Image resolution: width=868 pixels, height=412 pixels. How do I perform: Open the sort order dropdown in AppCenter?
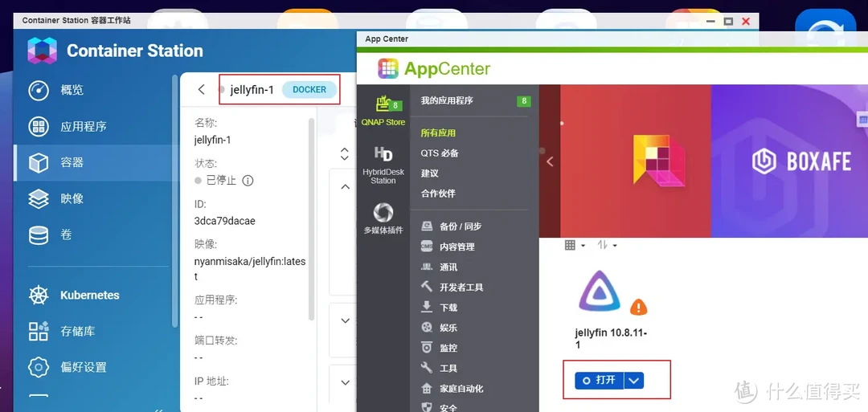click(x=607, y=245)
